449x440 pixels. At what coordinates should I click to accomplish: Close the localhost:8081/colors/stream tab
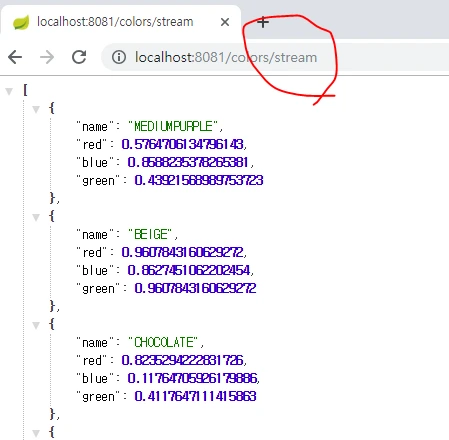tap(225, 22)
